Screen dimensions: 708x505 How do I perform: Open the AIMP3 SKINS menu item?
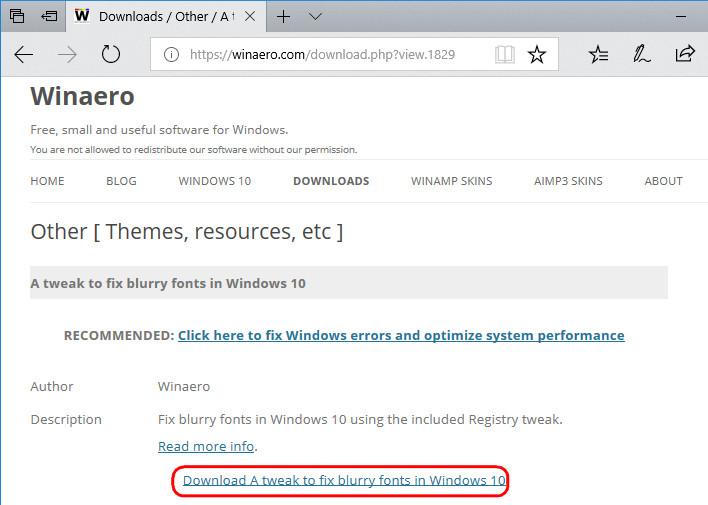coord(568,181)
